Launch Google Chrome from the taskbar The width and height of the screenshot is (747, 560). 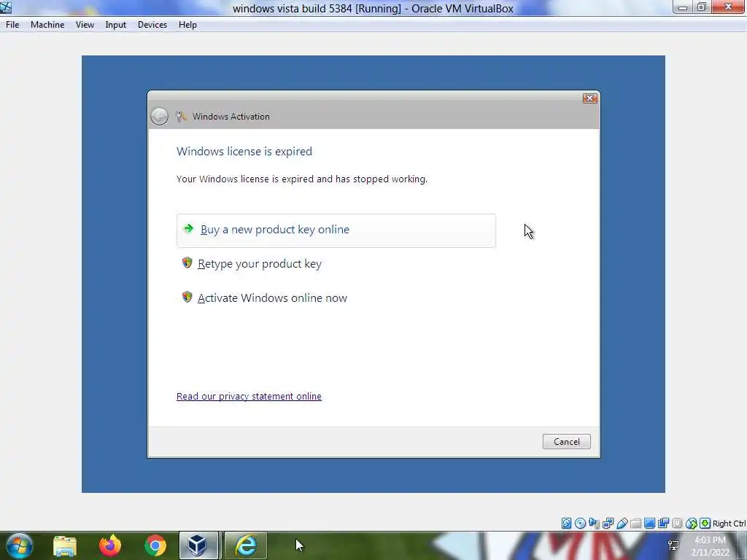(x=155, y=545)
